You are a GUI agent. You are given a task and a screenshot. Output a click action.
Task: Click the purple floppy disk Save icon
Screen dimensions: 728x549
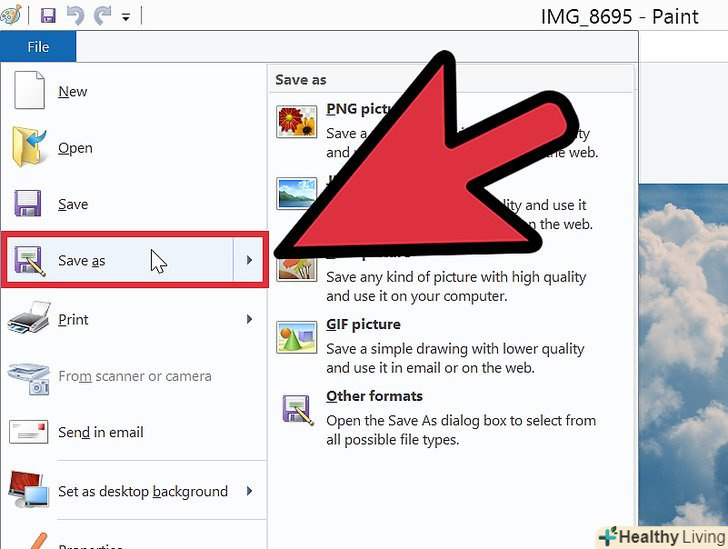point(27,203)
